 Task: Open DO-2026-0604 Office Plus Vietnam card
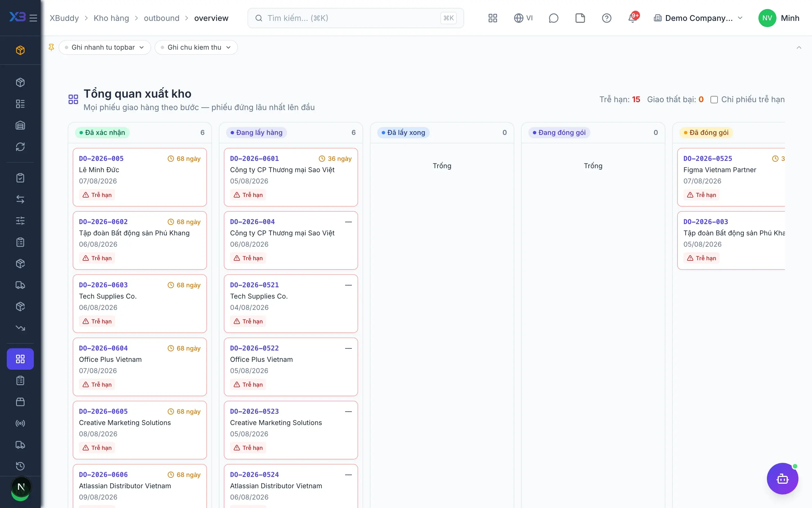[140, 367]
